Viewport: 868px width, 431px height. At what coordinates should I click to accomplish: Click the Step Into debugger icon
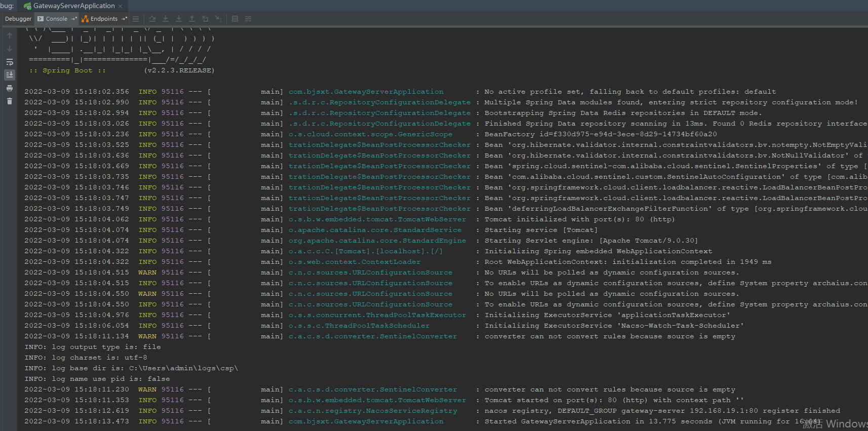(166, 19)
